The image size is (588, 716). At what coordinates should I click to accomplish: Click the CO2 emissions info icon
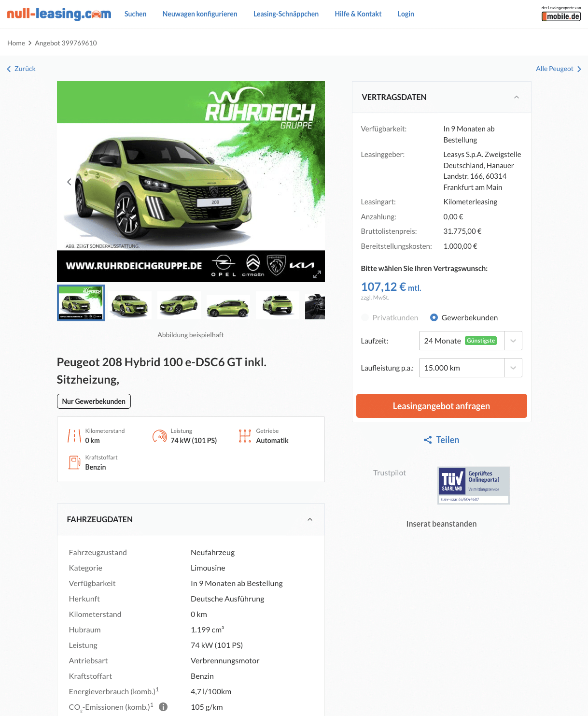click(x=163, y=707)
